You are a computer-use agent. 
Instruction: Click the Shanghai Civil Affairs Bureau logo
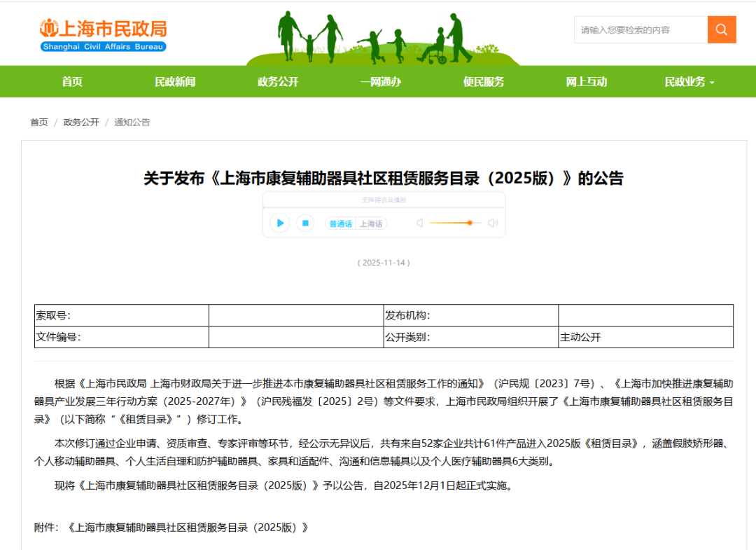103,34
